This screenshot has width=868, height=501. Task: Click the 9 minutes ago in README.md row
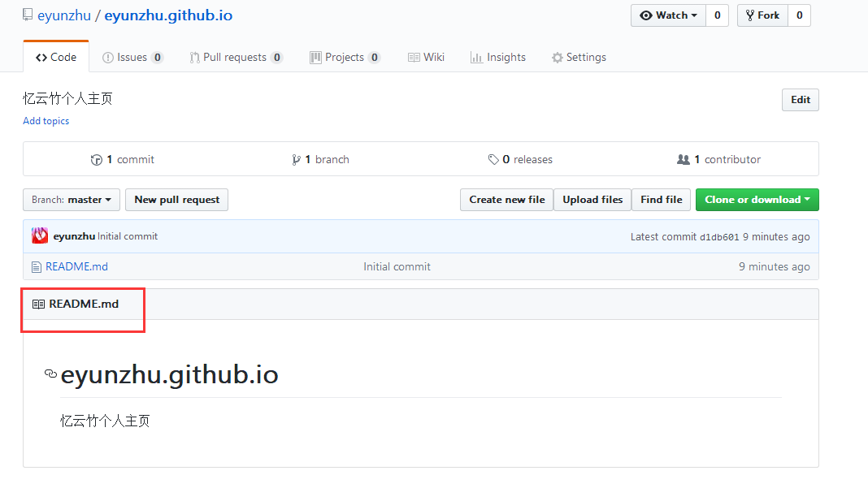[774, 267]
